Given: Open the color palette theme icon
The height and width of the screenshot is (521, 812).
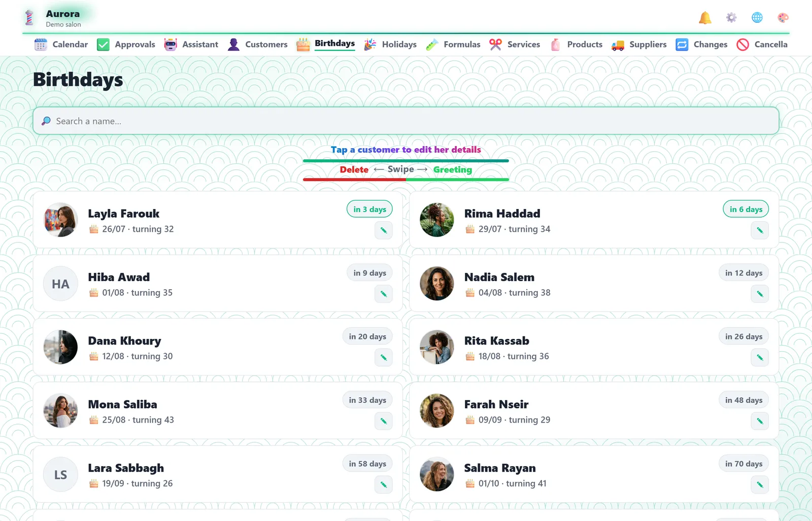Looking at the screenshot, I should [x=783, y=18].
